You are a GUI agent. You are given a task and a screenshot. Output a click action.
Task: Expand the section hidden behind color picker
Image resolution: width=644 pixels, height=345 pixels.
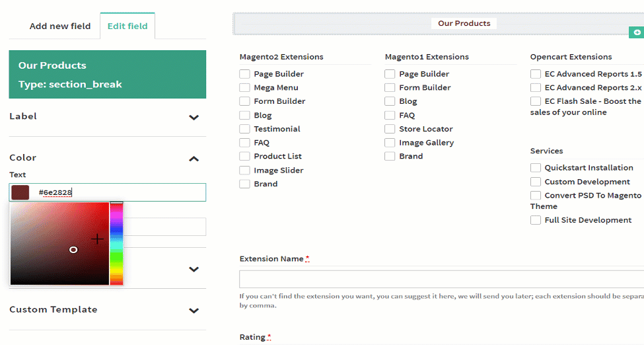pyautogui.click(x=194, y=269)
